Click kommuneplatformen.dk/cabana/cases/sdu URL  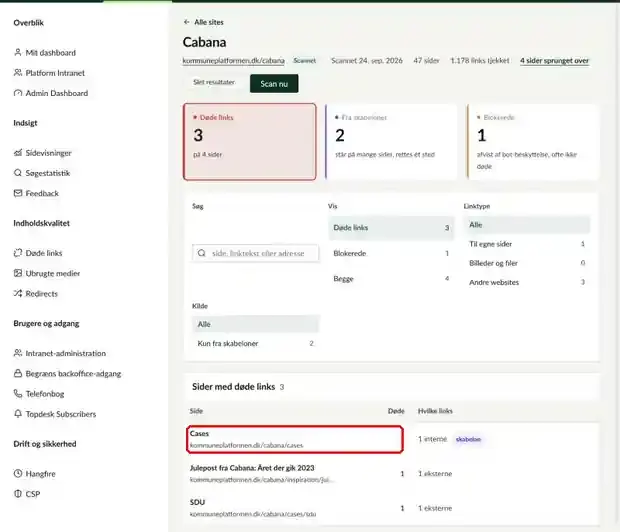[253, 514]
